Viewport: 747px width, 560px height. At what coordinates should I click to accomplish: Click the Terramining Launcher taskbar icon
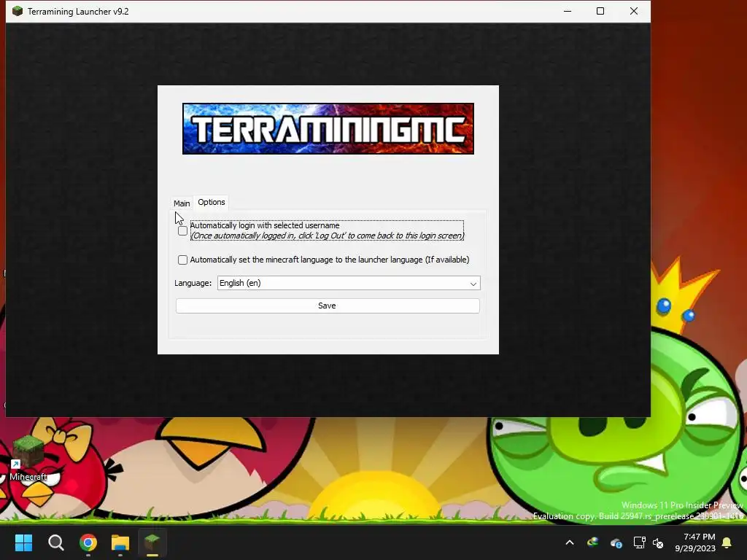(x=152, y=542)
